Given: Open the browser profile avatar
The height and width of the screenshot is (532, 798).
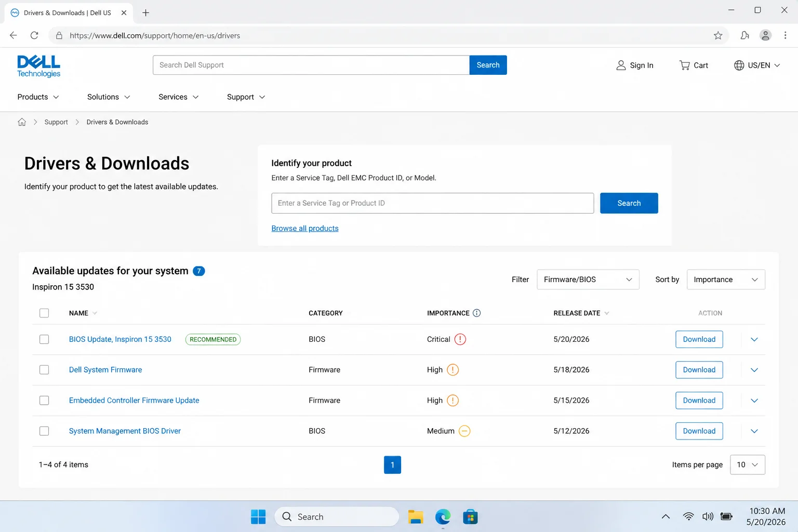Looking at the screenshot, I should (765, 35).
